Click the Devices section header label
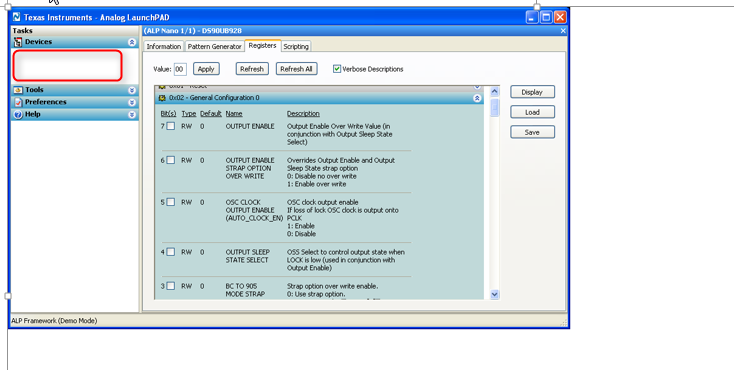 click(x=38, y=42)
